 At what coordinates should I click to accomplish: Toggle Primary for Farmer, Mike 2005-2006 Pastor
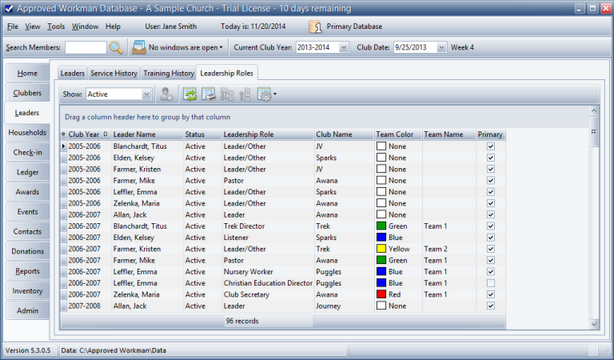(x=491, y=181)
